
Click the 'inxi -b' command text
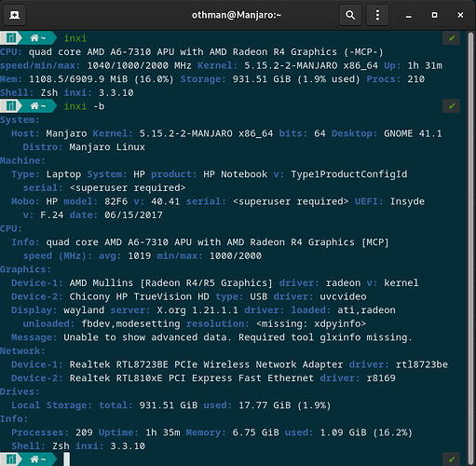pyautogui.click(x=84, y=106)
